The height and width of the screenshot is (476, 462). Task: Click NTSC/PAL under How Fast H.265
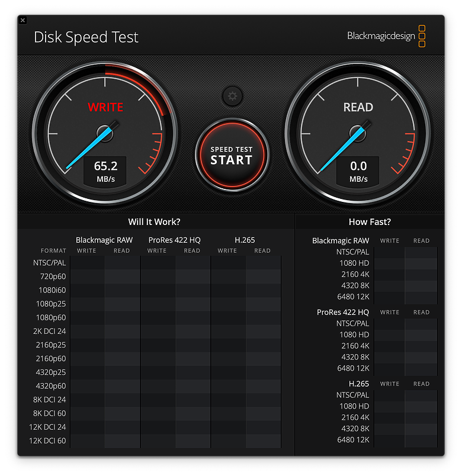[352, 395]
